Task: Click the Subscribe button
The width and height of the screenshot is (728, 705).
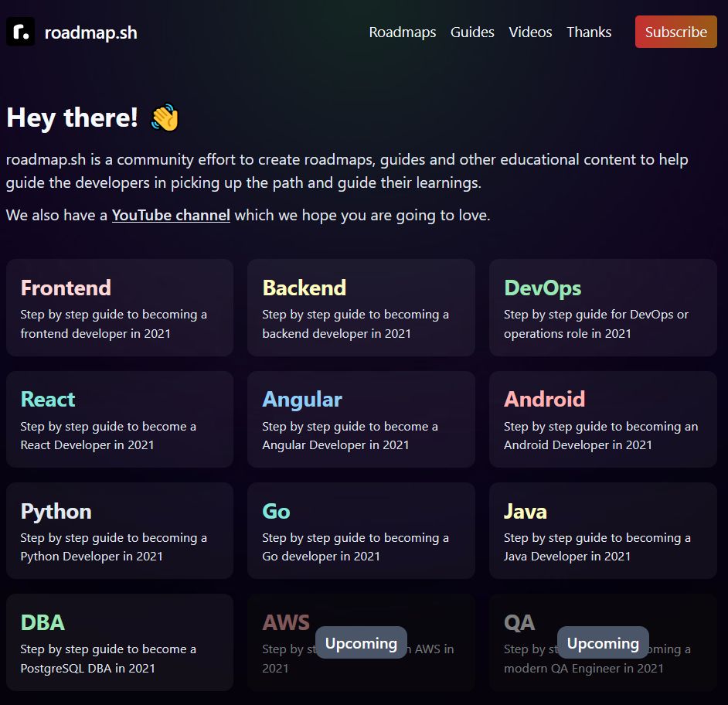Action: pyautogui.click(x=675, y=32)
